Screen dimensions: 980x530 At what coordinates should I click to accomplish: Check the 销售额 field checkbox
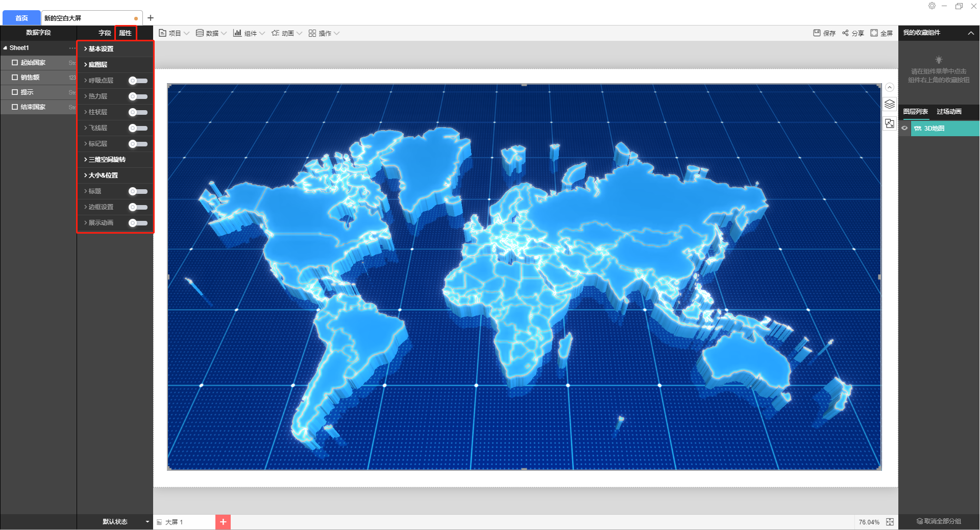(15, 78)
